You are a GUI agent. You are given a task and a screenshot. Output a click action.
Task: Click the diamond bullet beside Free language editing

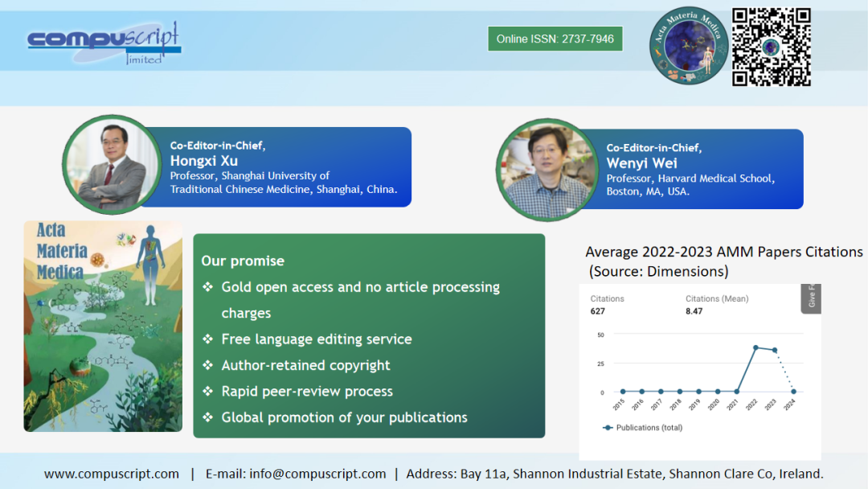[208, 339]
